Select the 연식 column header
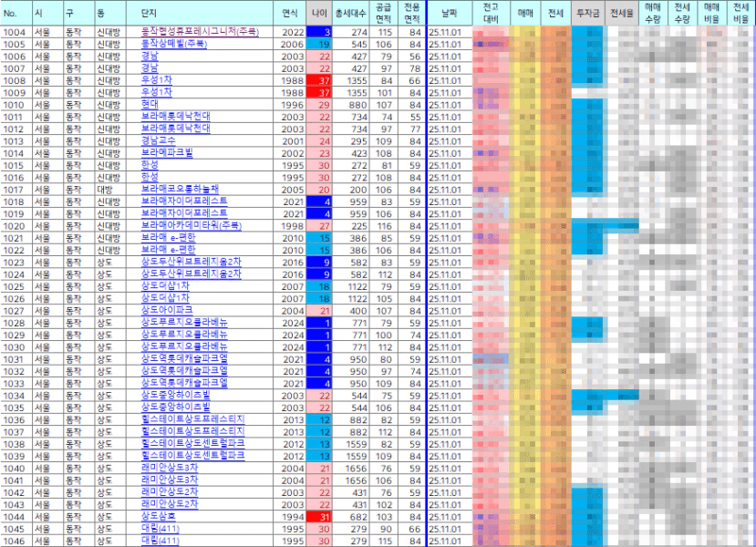 coord(290,13)
